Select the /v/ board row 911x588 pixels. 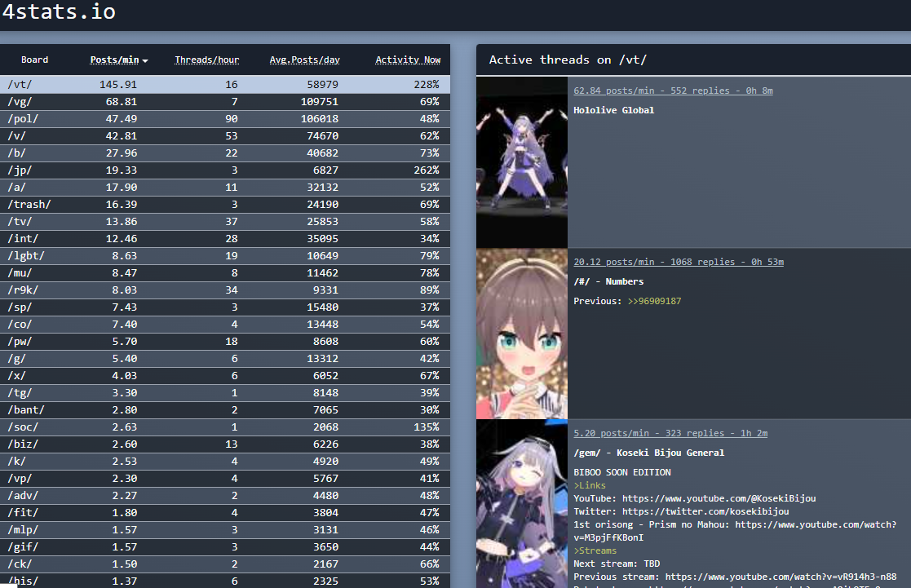coord(225,136)
